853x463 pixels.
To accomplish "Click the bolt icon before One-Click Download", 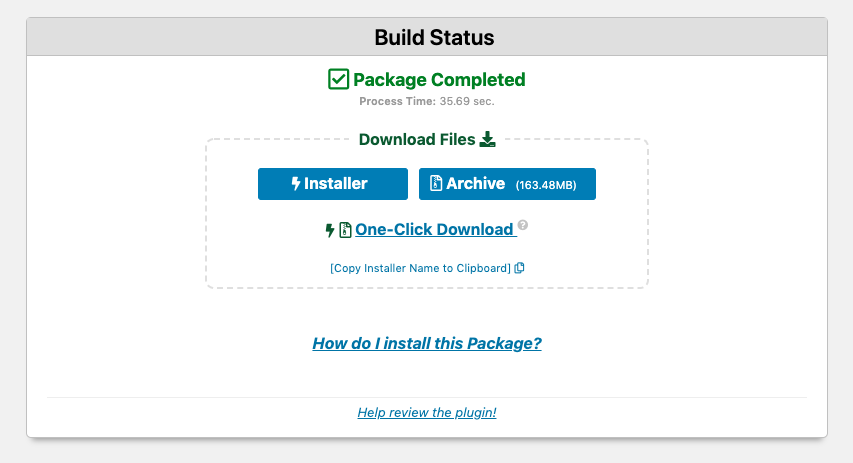I will (x=330, y=230).
